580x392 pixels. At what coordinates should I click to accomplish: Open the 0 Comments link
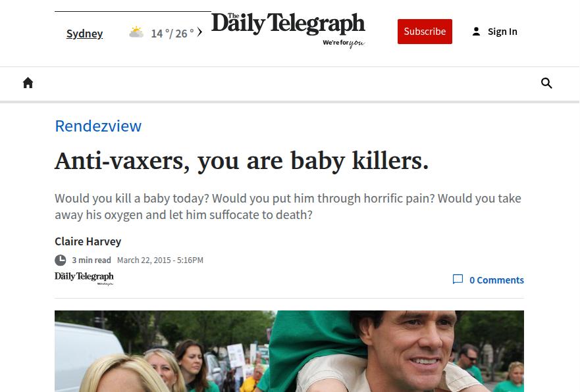coord(496,280)
